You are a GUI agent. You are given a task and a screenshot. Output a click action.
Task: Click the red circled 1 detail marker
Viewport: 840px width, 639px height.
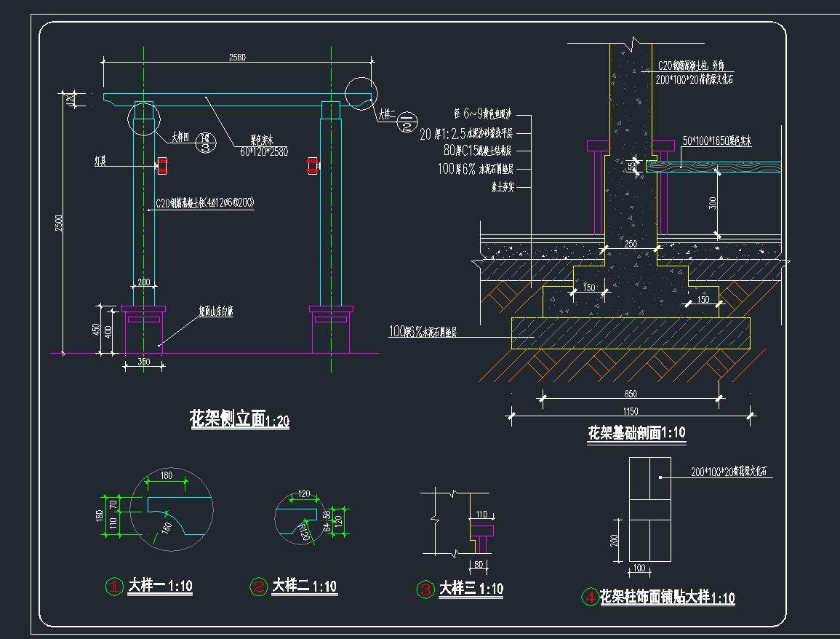coord(114,586)
